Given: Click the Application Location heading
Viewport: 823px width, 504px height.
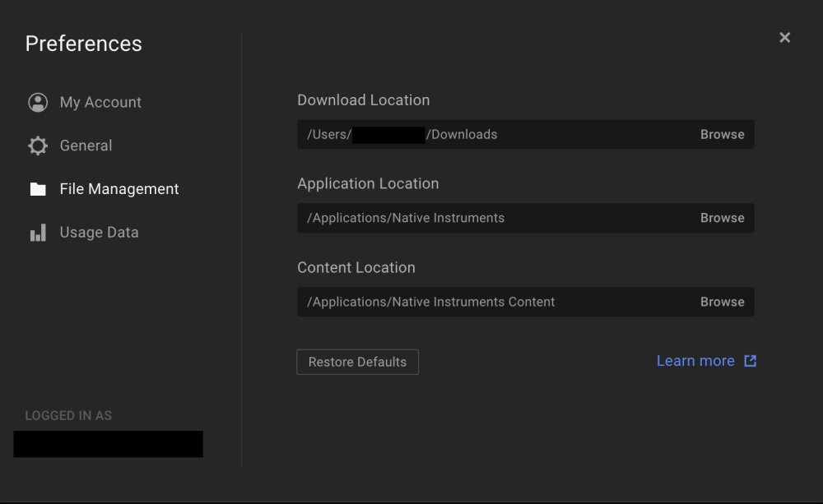Looking at the screenshot, I should tap(368, 183).
